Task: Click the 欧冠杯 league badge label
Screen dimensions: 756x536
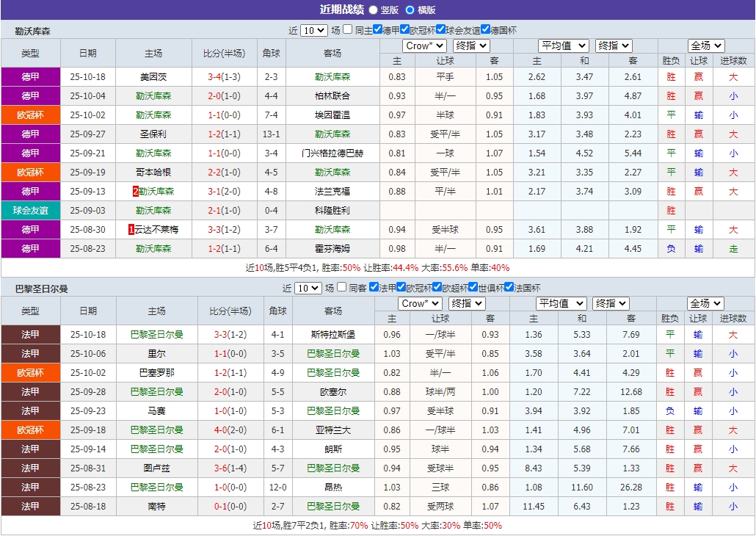Action: (x=30, y=115)
